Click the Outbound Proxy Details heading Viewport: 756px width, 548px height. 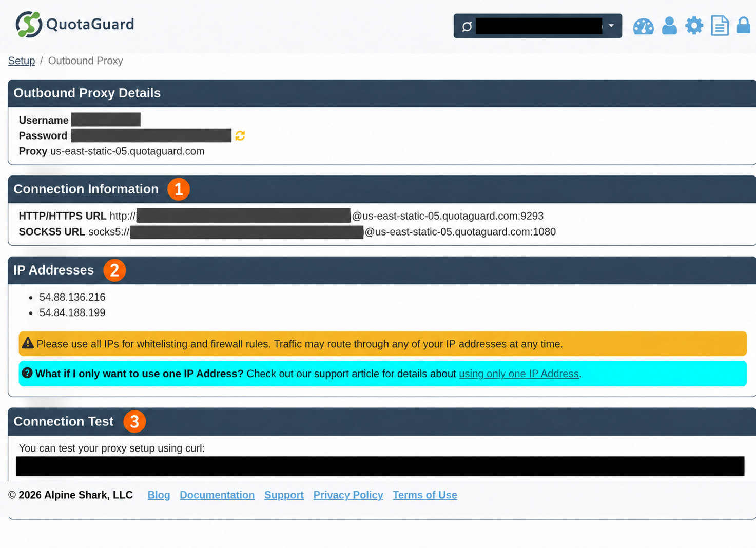point(87,93)
